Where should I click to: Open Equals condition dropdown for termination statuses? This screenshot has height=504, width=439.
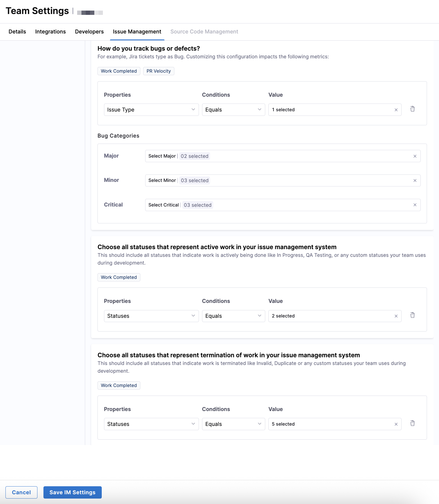tap(233, 424)
